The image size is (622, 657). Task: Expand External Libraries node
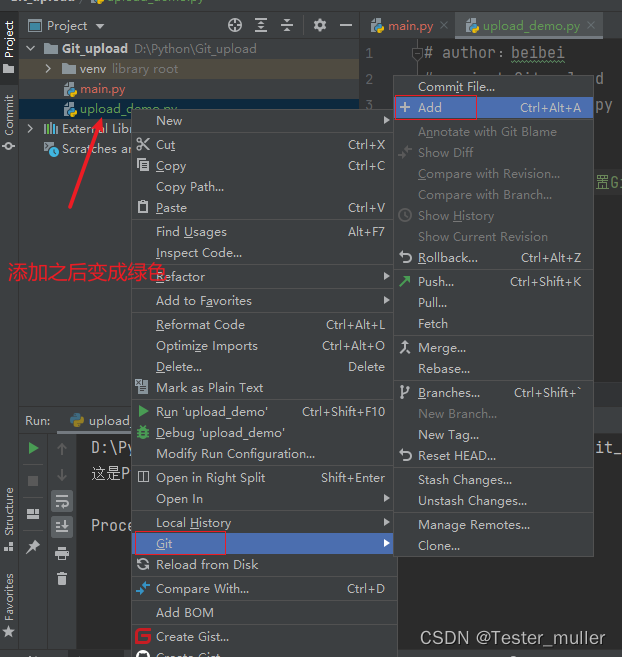click(30, 129)
